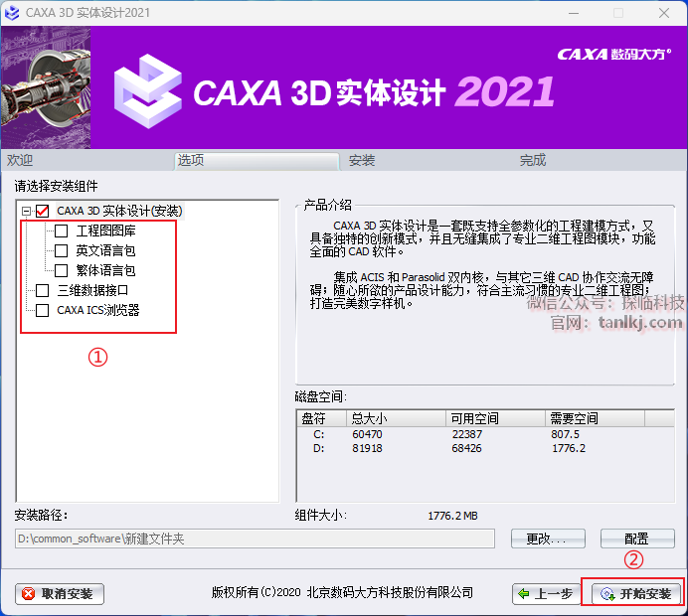Viewport: 688px width, 616px height.
Task: Select the 选项 step tab
Action: tap(257, 161)
